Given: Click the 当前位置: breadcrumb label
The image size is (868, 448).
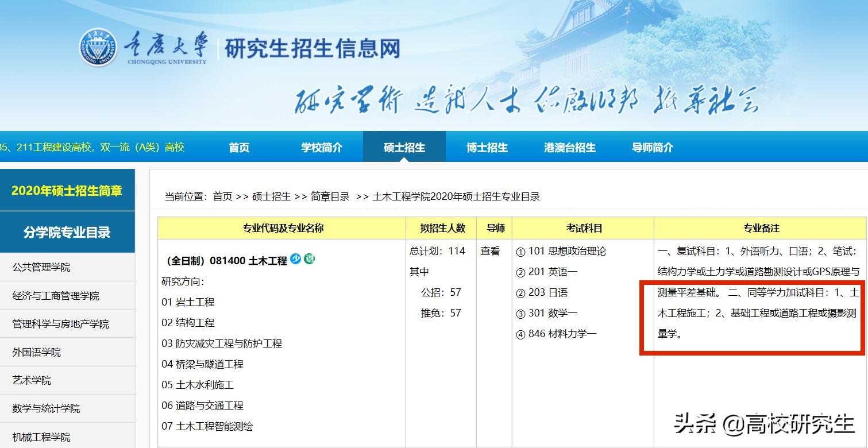Looking at the screenshot, I should [x=186, y=196].
